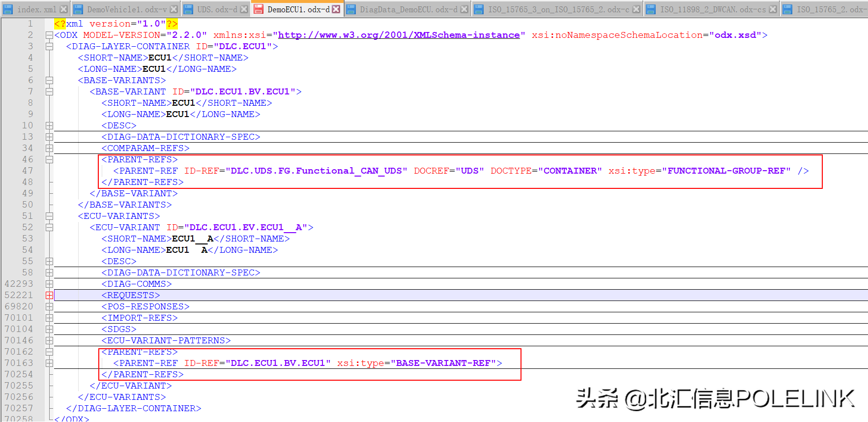Click line number 47 in the margin
868x422 pixels.
pos(28,171)
